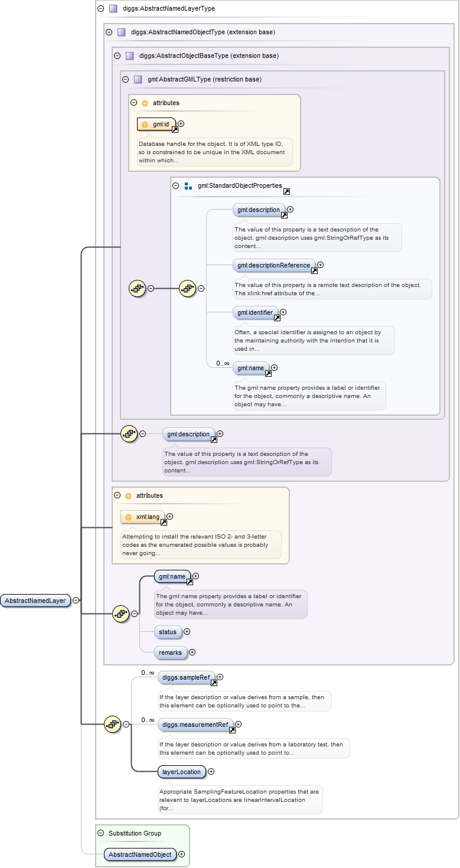Toggle collapse of the gml:id attributes section
460x868 pixels.
(134, 103)
